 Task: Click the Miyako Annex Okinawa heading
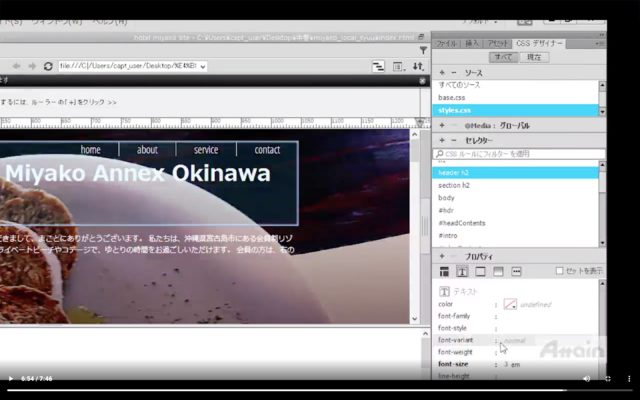tap(138, 173)
